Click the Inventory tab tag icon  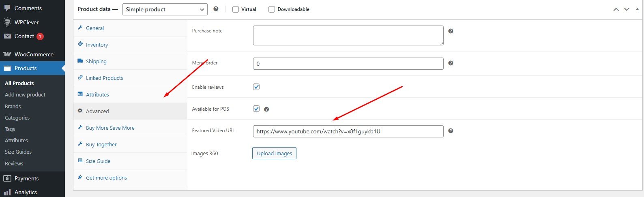[x=80, y=45]
